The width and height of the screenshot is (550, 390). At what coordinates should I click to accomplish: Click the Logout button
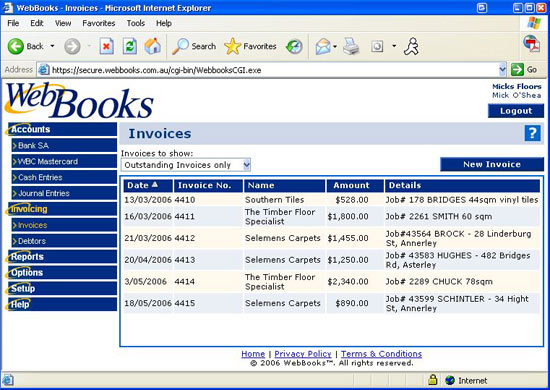(516, 111)
